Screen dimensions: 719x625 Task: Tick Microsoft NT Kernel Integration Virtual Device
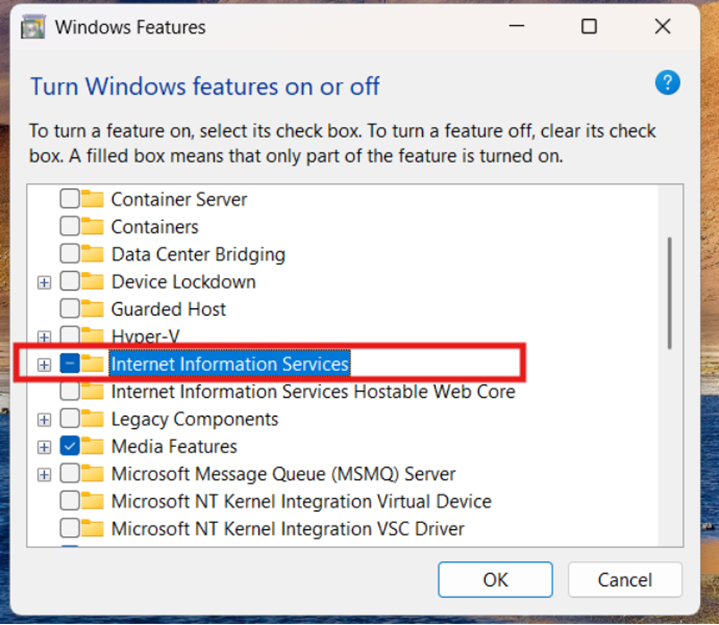coord(70,501)
